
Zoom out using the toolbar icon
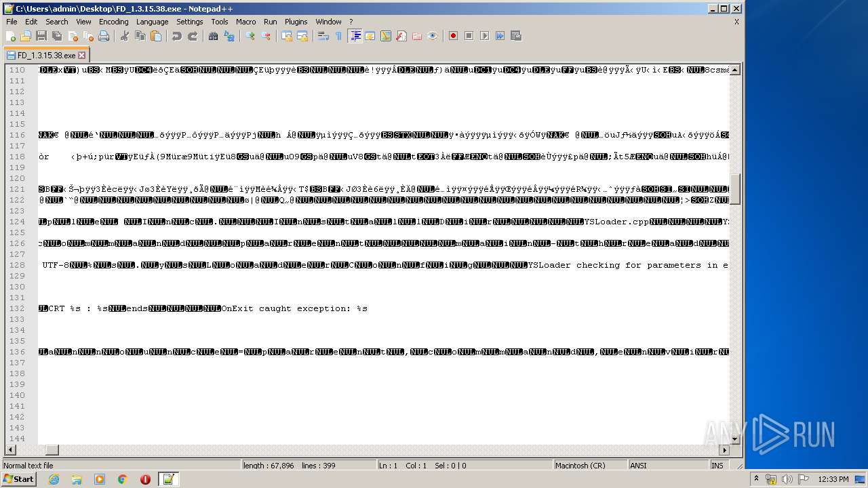coord(266,36)
